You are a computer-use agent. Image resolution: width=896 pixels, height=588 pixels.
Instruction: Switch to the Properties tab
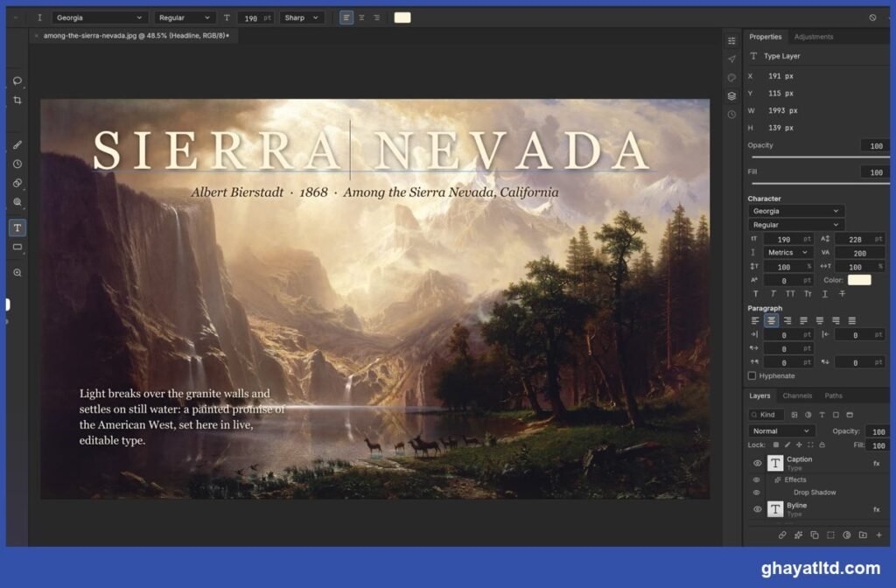tap(765, 37)
